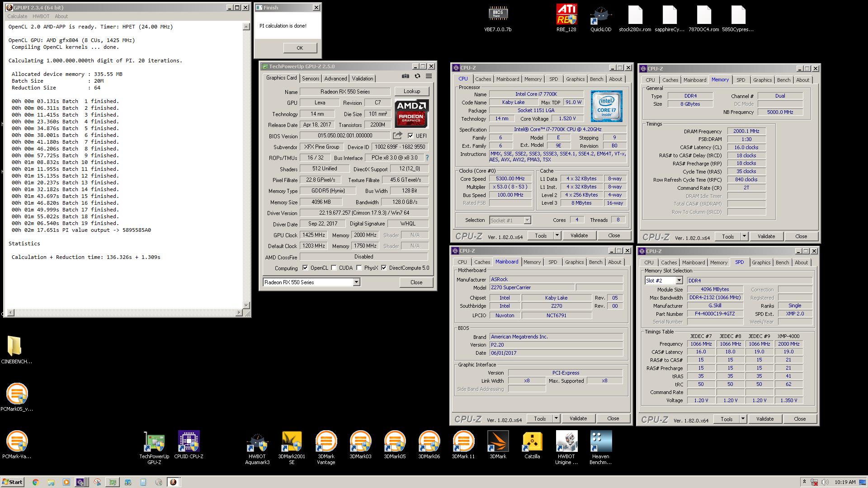868x488 pixels.
Task: Open the Calculate menu in GPUPI
Action: (17, 16)
